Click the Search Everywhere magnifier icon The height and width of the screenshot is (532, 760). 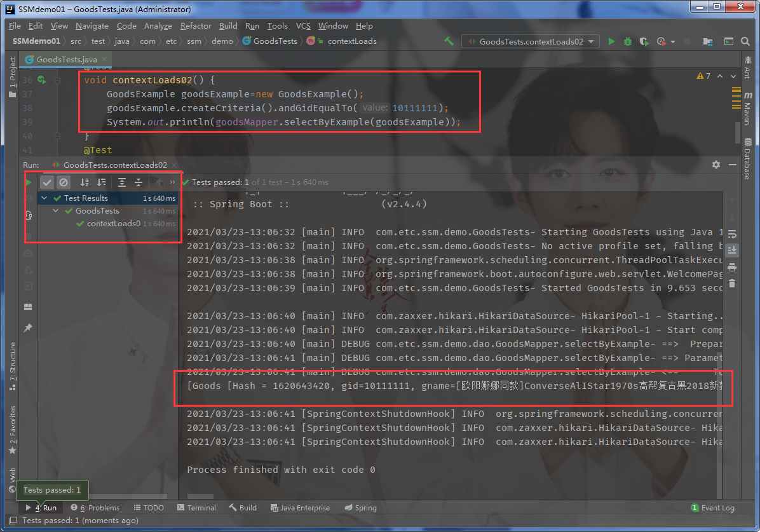(745, 42)
